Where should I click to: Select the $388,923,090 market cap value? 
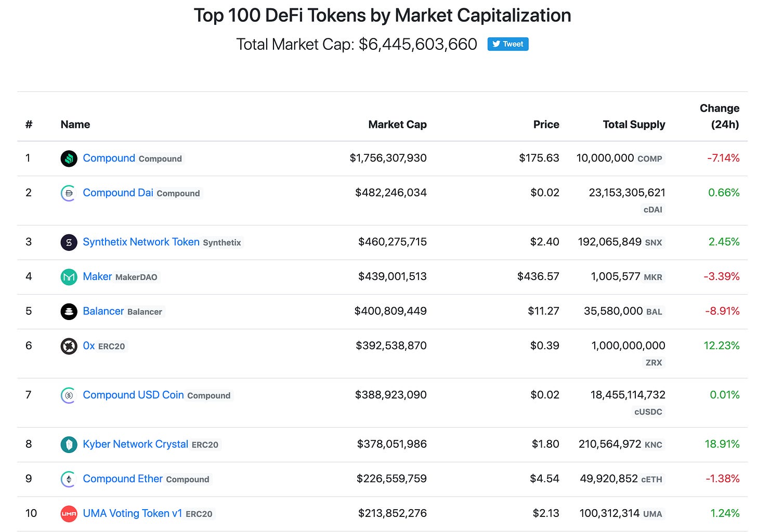[390, 395]
